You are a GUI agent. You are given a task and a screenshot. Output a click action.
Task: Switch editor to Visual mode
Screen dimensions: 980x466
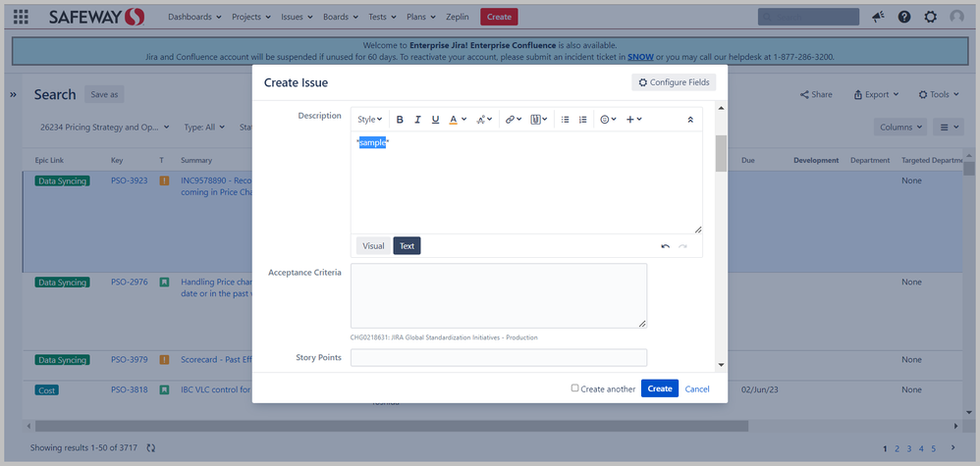(x=373, y=246)
